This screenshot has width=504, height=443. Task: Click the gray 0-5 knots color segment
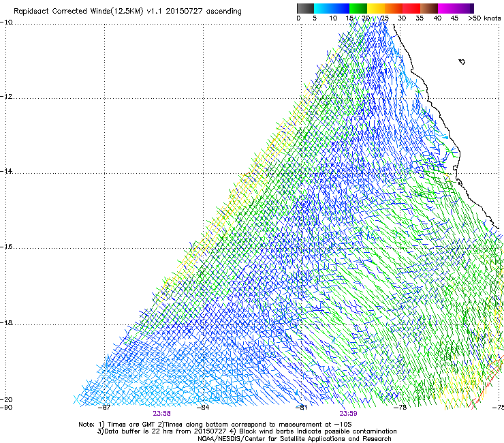click(305, 8)
